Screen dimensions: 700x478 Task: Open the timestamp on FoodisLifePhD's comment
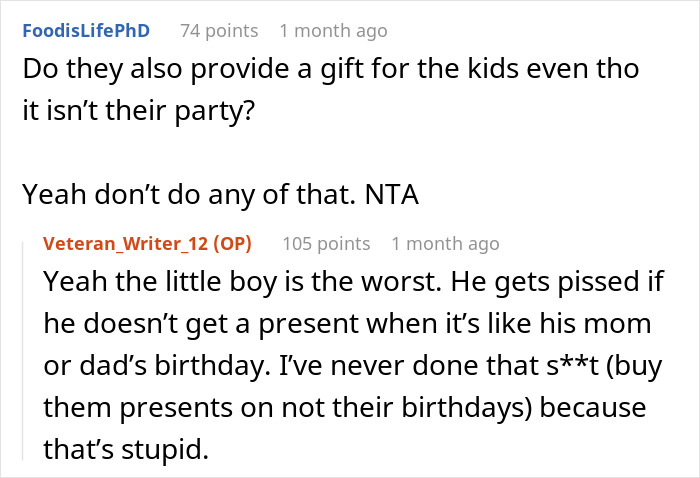(333, 31)
